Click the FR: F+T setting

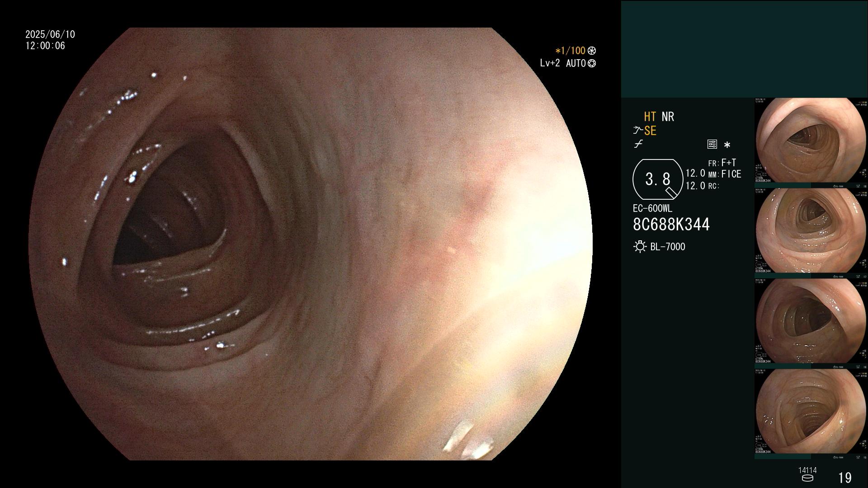(722, 163)
